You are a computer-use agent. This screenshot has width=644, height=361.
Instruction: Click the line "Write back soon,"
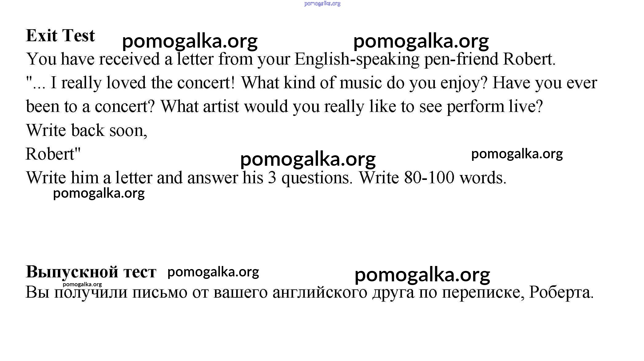87,130
